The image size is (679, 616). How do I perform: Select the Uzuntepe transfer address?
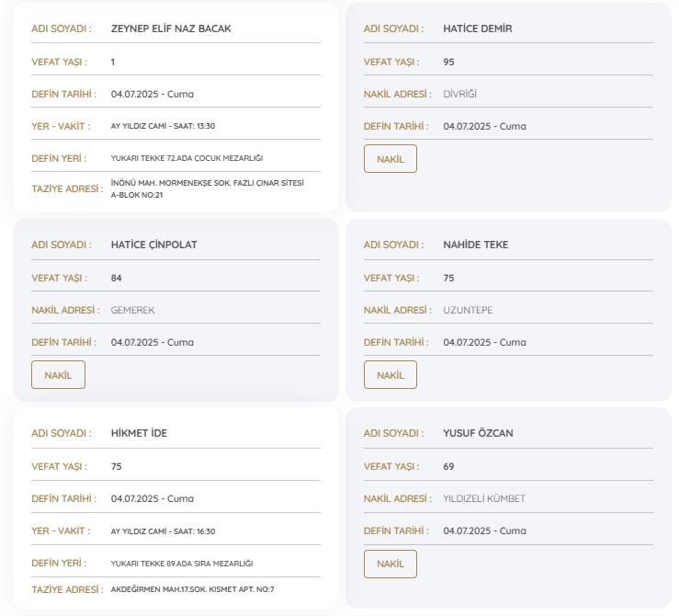pyautogui.click(x=468, y=310)
